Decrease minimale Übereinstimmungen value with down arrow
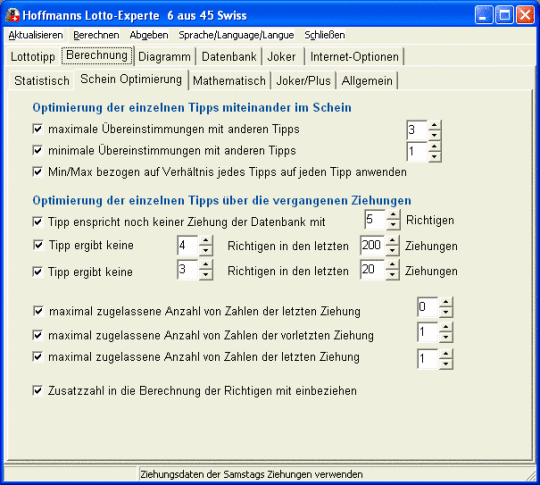The image size is (540, 485). coord(434,156)
